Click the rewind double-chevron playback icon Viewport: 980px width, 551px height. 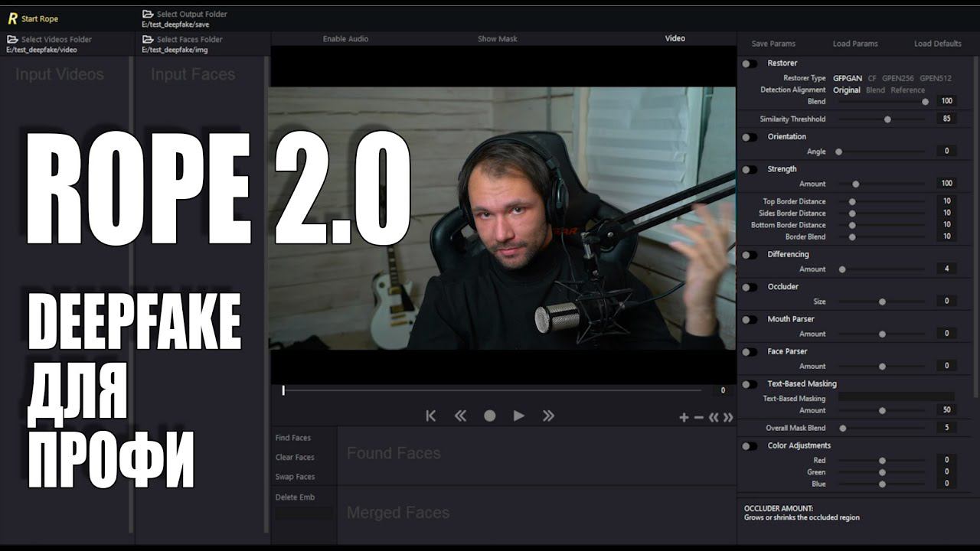click(460, 416)
